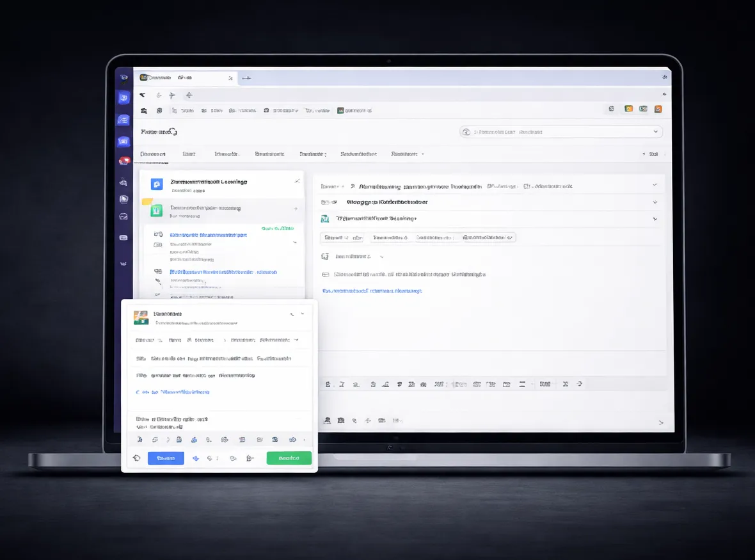Image resolution: width=755 pixels, height=560 pixels.
Task: Click the arrow on the green-icon list card
Action: point(296,209)
